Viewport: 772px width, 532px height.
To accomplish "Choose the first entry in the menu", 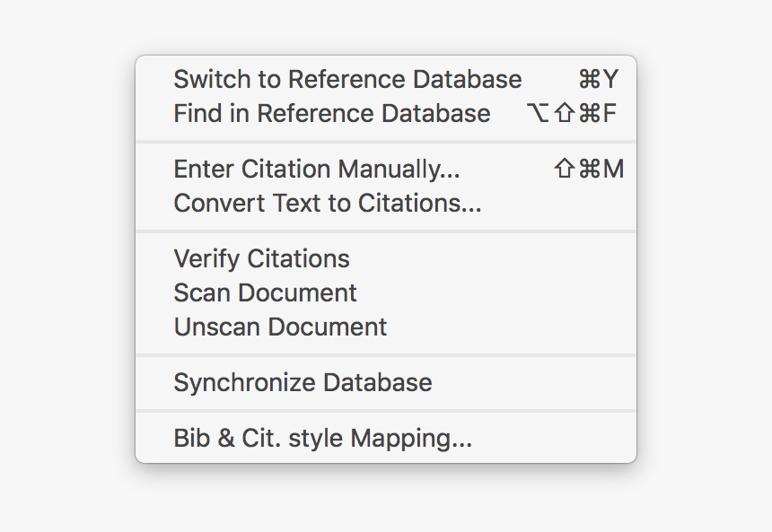I will tap(347, 79).
